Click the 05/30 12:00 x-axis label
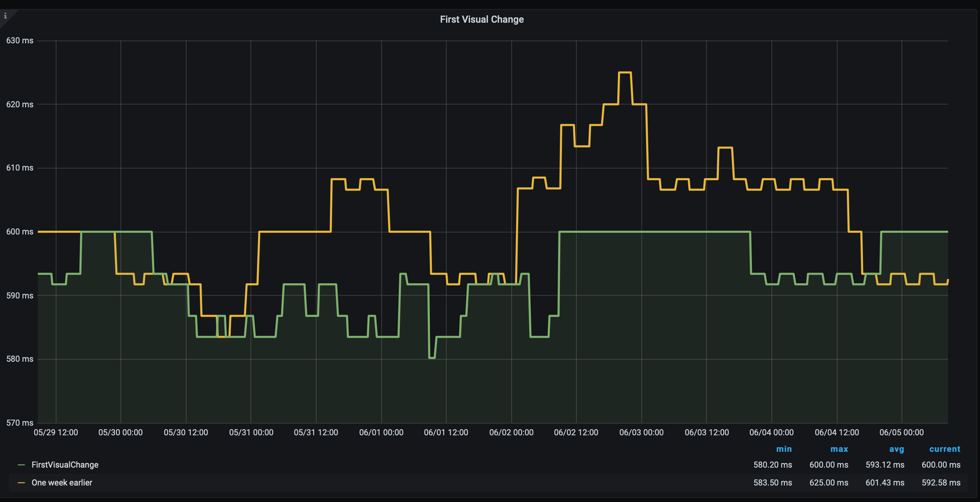The image size is (980, 502). pyautogui.click(x=186, y=433)
